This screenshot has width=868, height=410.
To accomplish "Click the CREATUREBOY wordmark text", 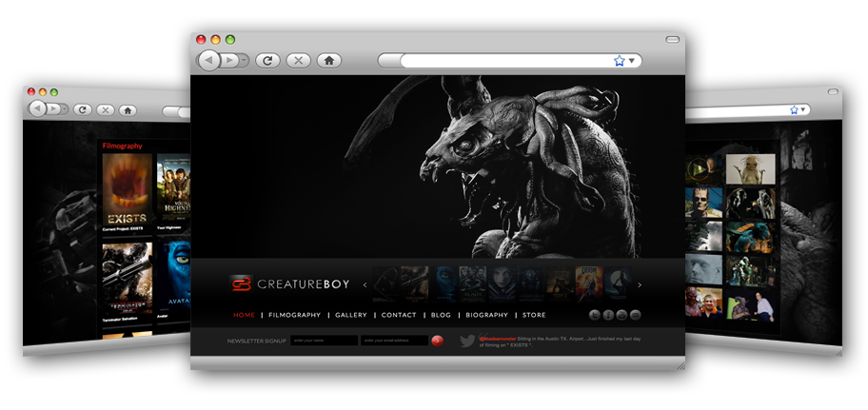I will click(304, 284).
